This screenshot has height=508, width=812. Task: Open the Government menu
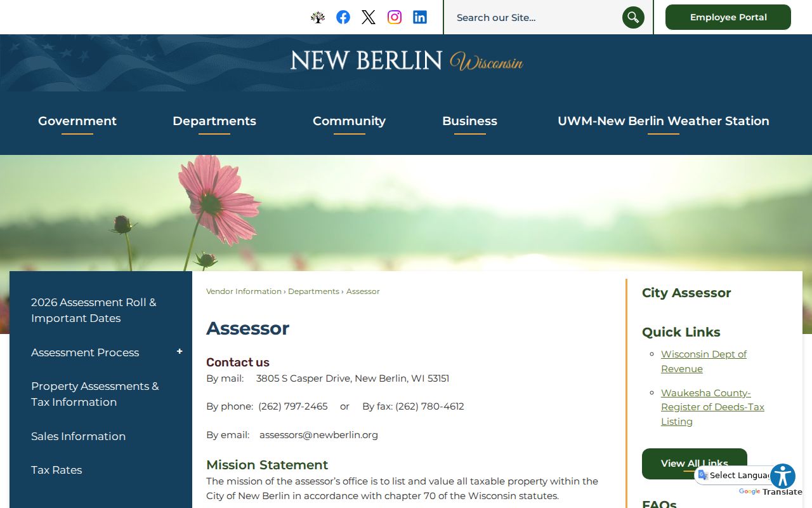point(77,121)
